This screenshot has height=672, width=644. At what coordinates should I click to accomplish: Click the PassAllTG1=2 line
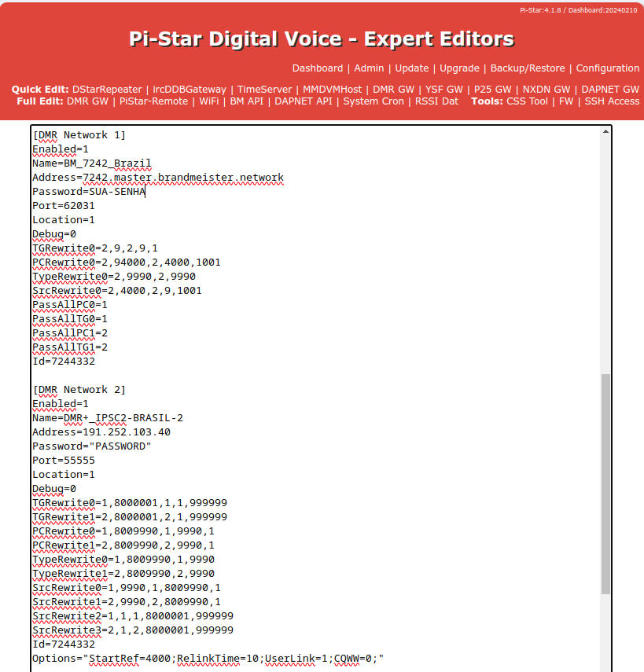70,347
